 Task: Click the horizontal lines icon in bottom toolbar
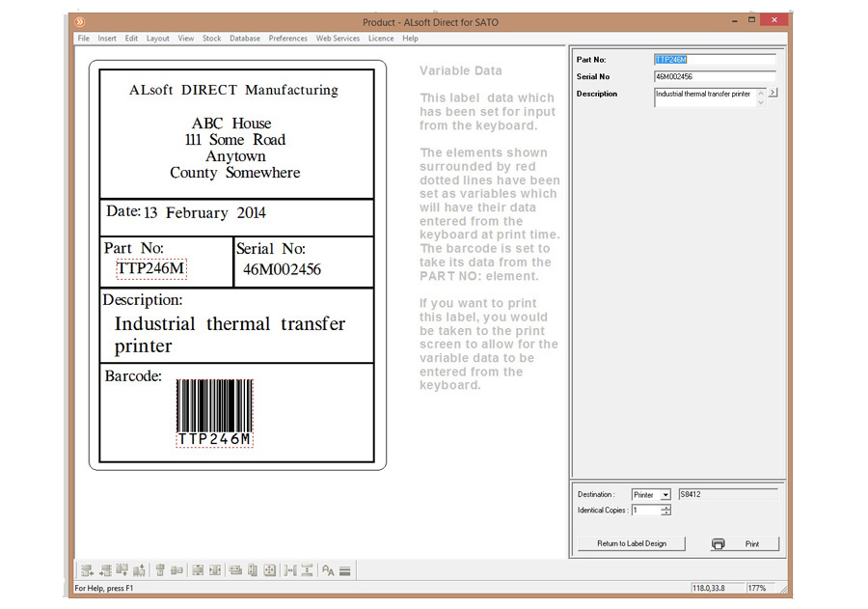coord(345,570)
